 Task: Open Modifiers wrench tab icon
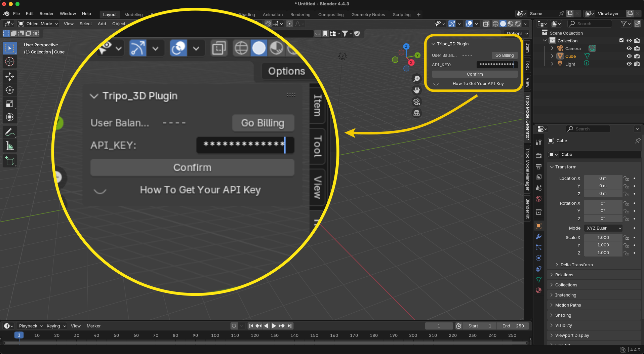tap(539, 237)
